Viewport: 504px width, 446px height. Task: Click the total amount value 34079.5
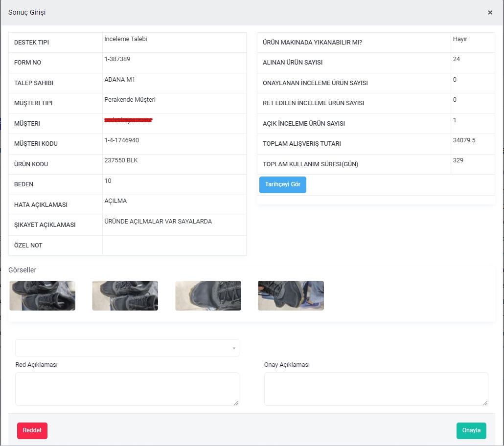click(464, 140)
